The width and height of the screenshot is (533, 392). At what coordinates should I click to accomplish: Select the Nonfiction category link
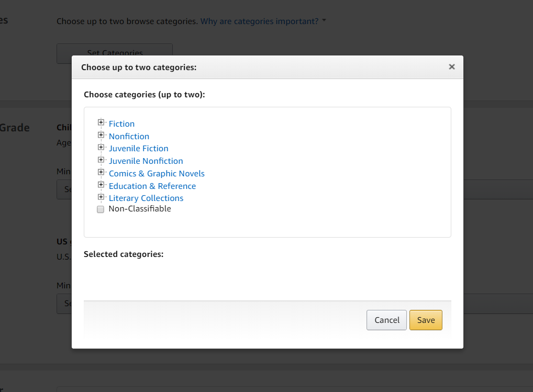[129, 137]
